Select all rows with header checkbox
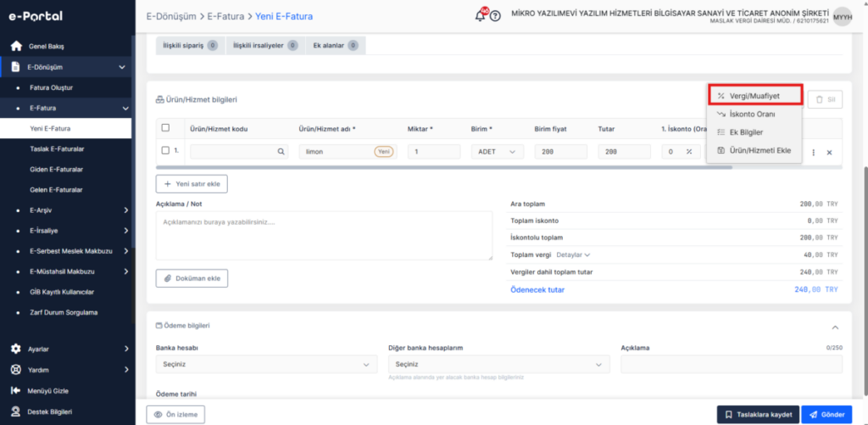Viewport: 868px width, 425px height. 165,128
